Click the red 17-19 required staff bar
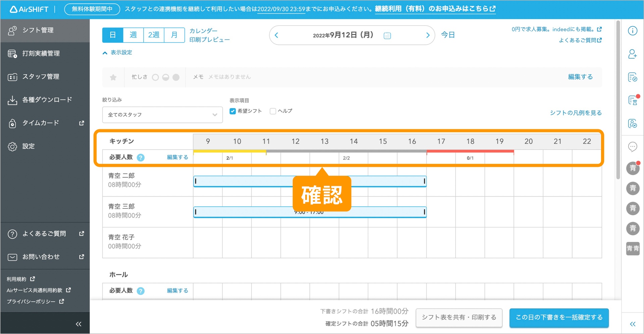The image size is (644, 334). (x=470, y=152)
